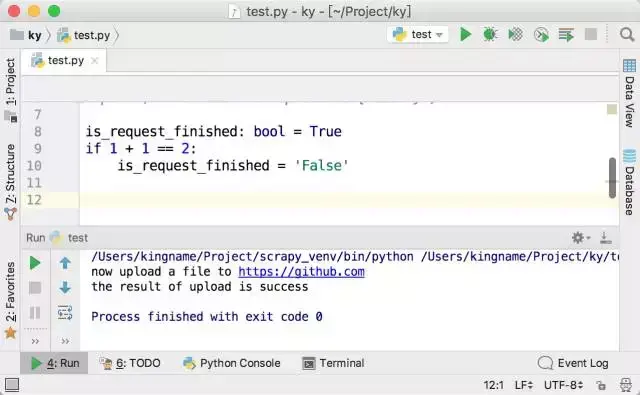Select the test tab in Run panel

[x=69, y=237]
